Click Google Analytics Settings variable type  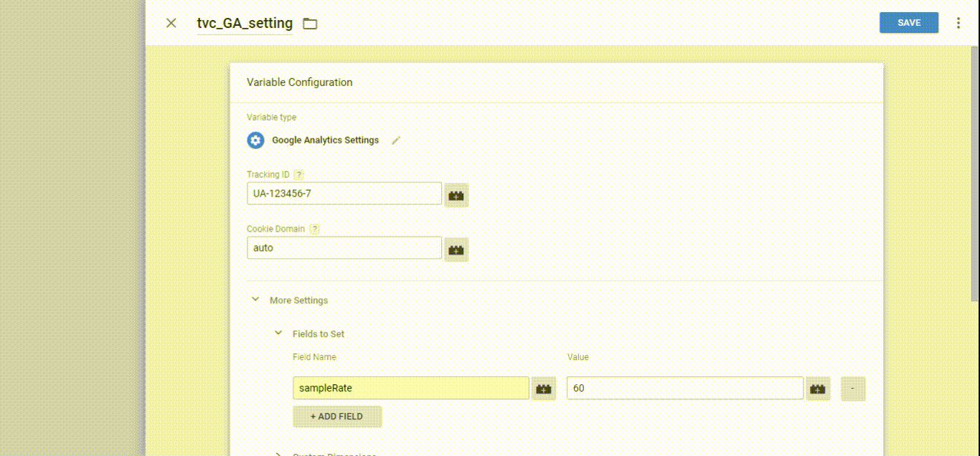325,141
